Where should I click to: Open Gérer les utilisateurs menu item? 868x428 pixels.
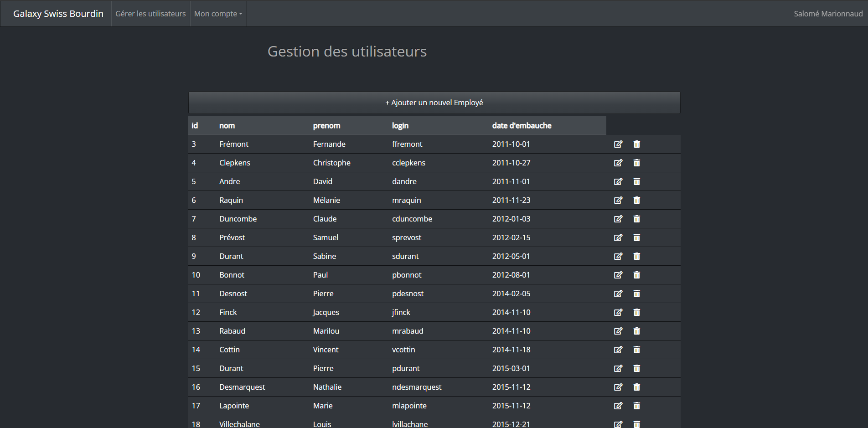point(150,14)
